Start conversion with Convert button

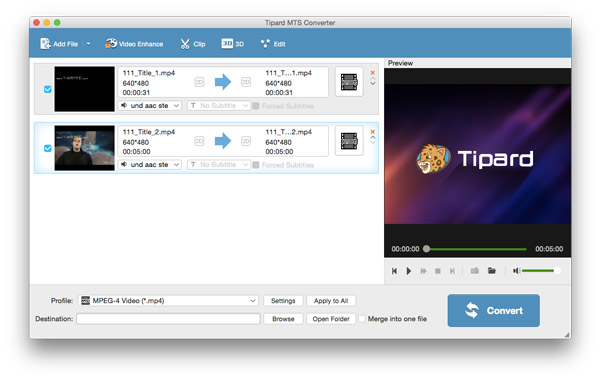(494, 310)
